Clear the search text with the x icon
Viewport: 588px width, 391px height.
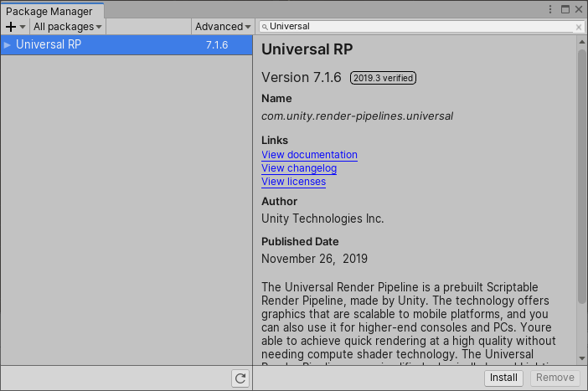tap(578, 27)
